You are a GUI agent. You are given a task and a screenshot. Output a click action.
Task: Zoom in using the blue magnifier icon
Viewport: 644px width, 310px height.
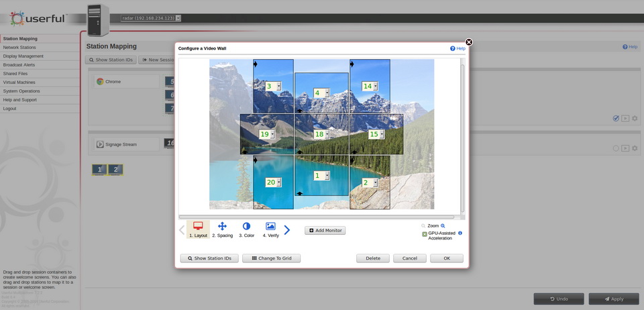coord(443,226)
